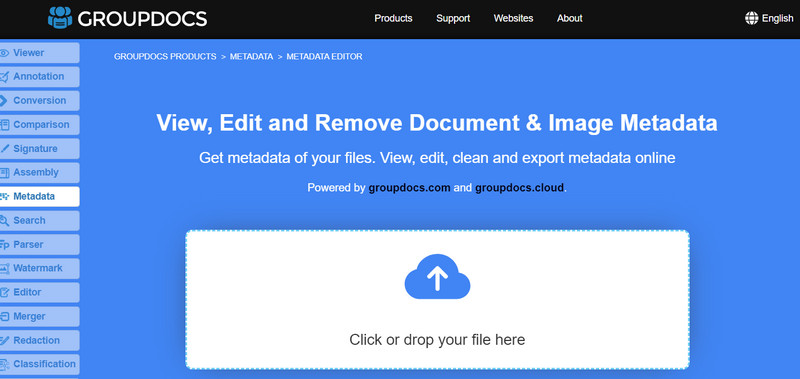Click the Signature pen icon
This screenshot has height=379, width=800.
(x=5, y=149)
